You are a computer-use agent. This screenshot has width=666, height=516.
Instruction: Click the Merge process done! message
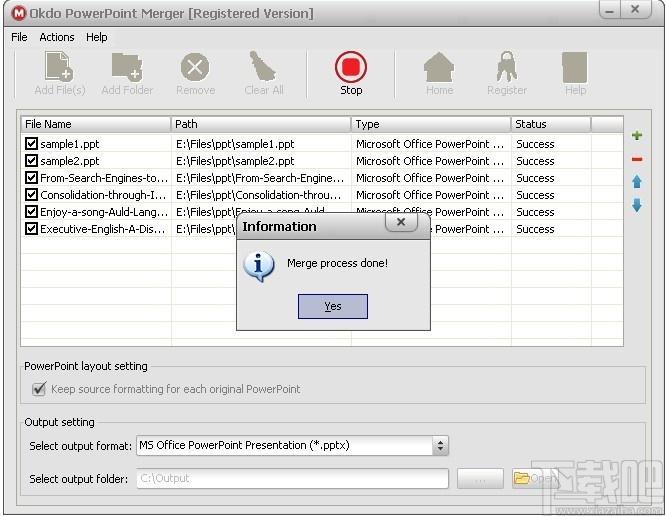coord(337,263)
